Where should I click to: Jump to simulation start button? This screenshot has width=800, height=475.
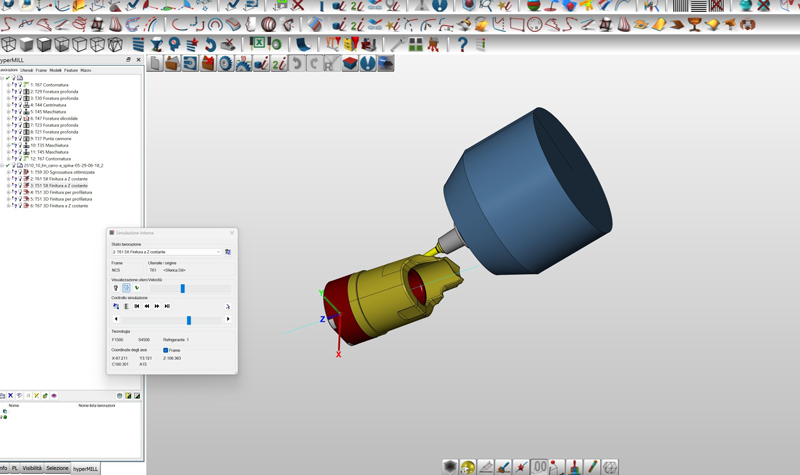pos(136,307)
